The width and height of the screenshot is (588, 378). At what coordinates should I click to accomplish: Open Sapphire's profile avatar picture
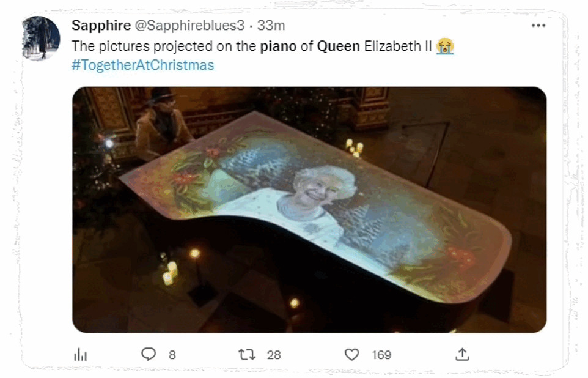pos(41,38)
